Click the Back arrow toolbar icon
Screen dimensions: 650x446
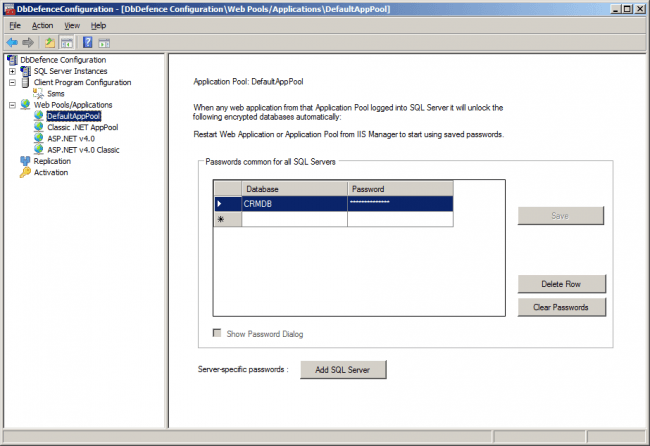[12, 43]
